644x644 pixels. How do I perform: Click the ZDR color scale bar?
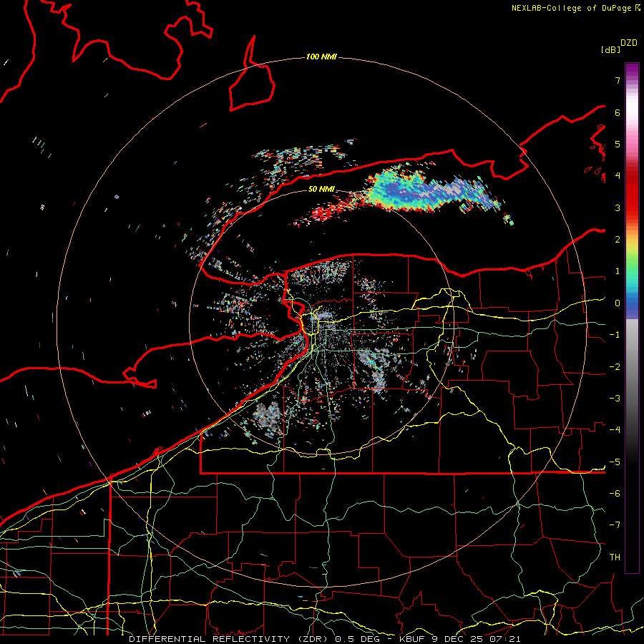pyautogui.click(x=632, y=318)
